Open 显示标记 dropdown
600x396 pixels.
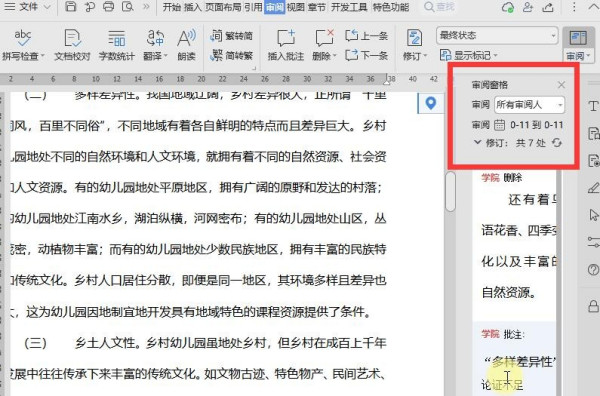[468, 55]
